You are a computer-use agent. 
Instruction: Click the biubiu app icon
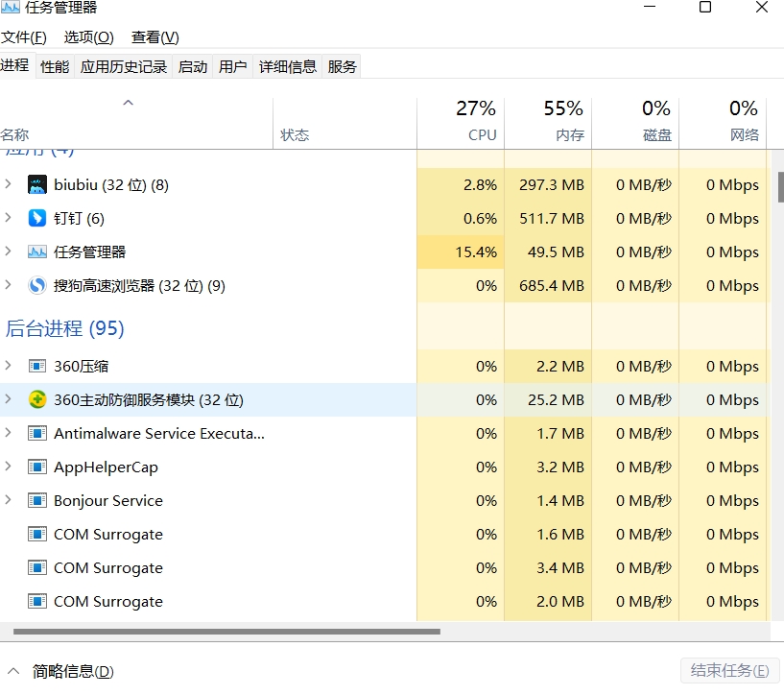click(37, 184)
